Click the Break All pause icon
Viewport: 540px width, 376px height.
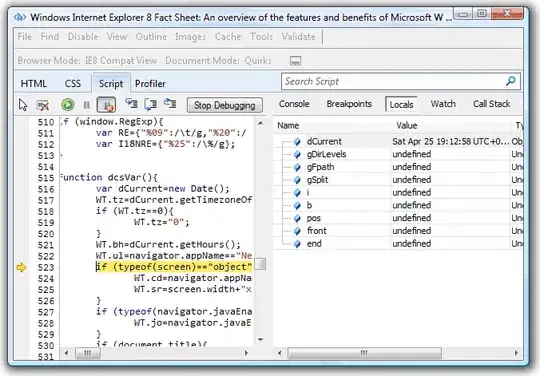pos(87,105)
